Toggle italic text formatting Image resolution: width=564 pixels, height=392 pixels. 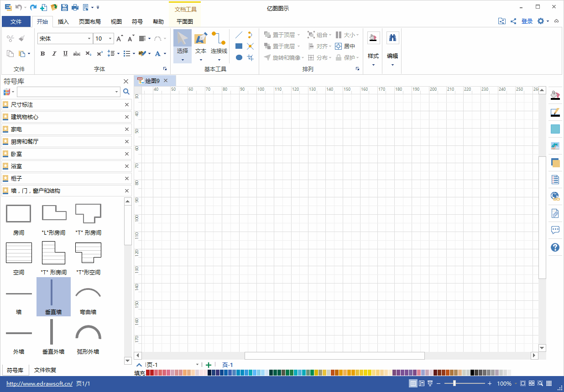(x=54, y=54)
